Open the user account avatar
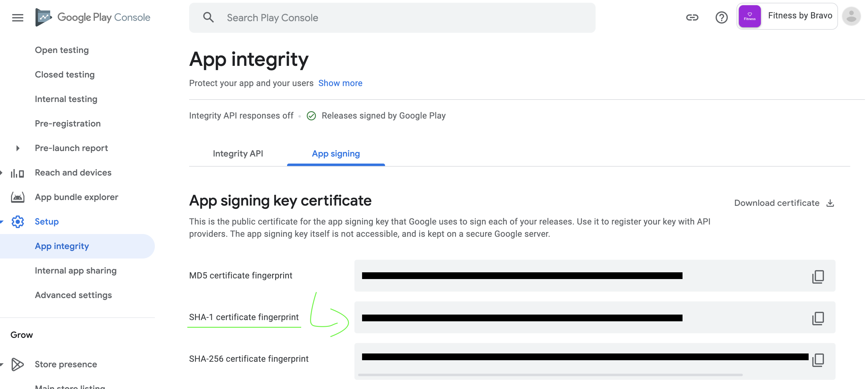 point(851,16)
